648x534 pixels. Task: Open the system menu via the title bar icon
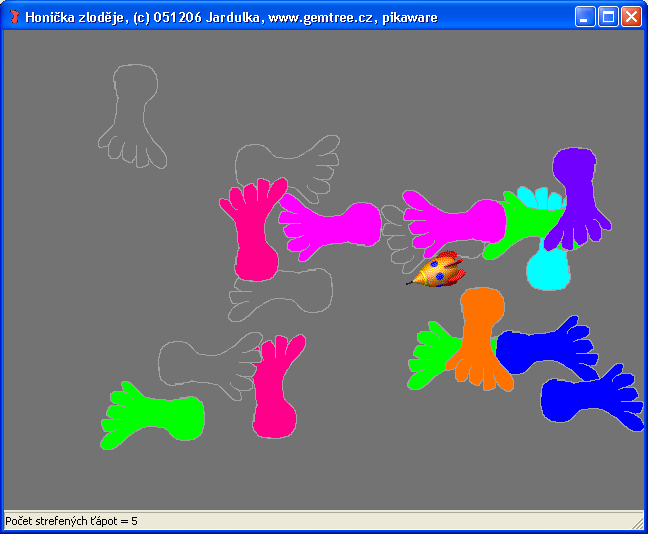point(14,17)
